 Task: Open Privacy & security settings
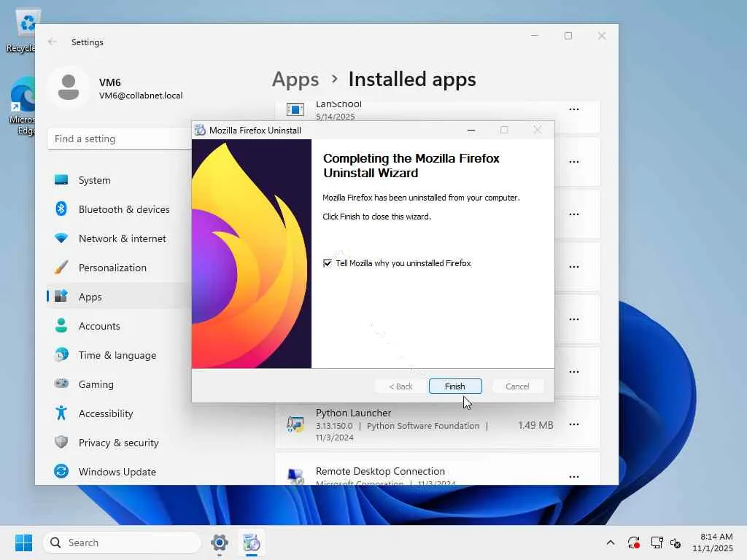click(x=118, y=443)
